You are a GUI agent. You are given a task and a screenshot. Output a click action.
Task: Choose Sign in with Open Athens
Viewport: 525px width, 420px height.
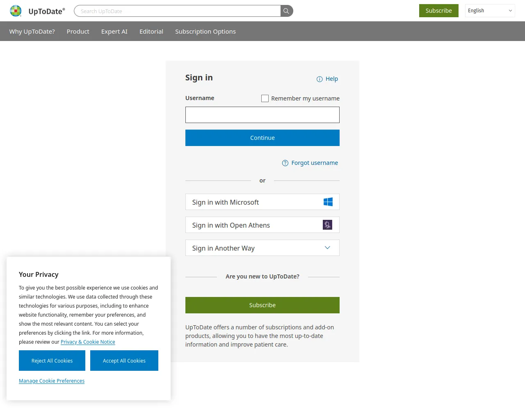pyautogui.click(x=262, y=225)
